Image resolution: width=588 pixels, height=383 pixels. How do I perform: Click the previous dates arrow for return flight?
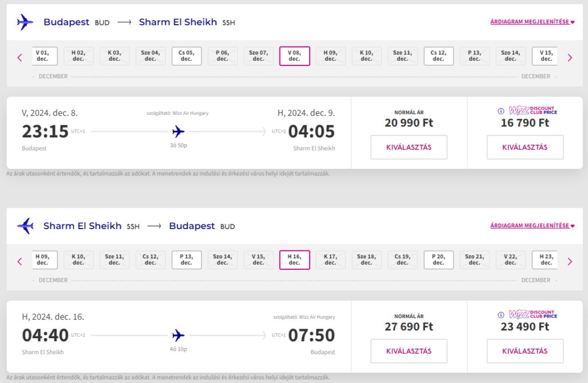point(20,261)
